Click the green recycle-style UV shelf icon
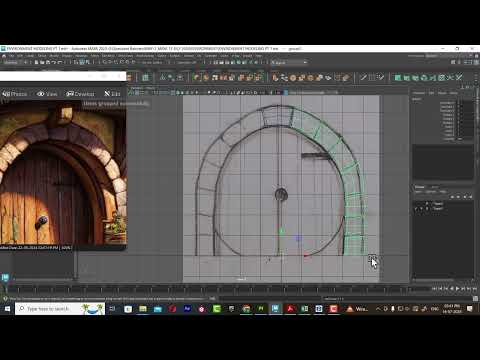Image resolution: width=480 pixels, height=360 pixels. click(424, 78)
